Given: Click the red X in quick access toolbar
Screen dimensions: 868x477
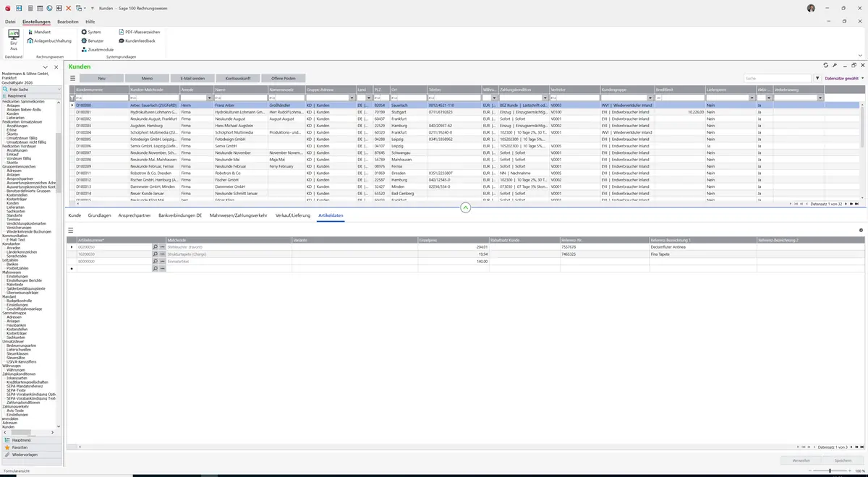Looking at the screenshot, I should [x=69, y=7].
